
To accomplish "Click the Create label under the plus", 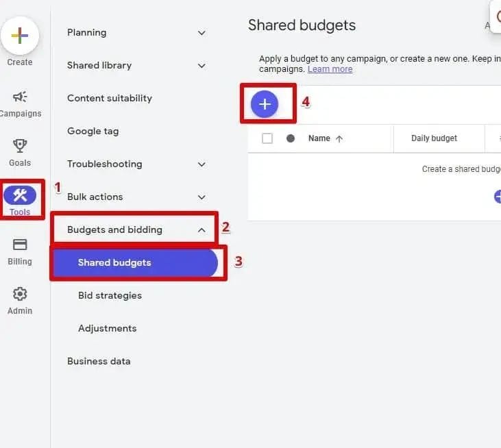I will point(20,62).
